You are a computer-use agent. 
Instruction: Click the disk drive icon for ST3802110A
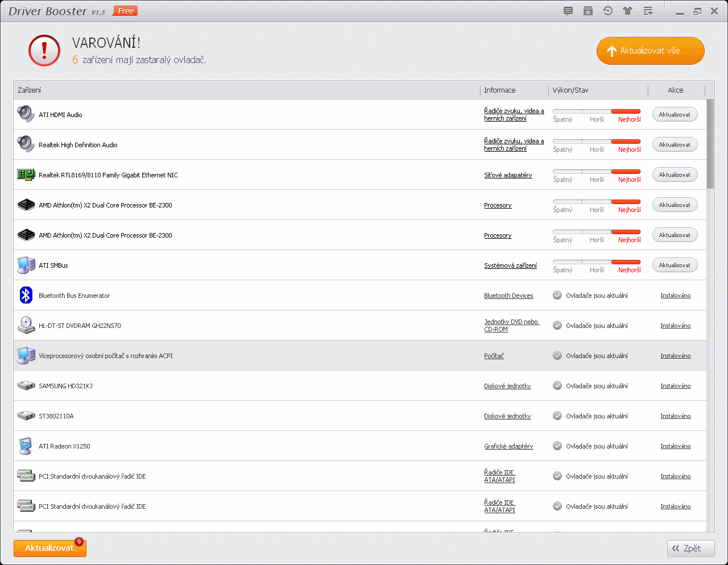26,416
